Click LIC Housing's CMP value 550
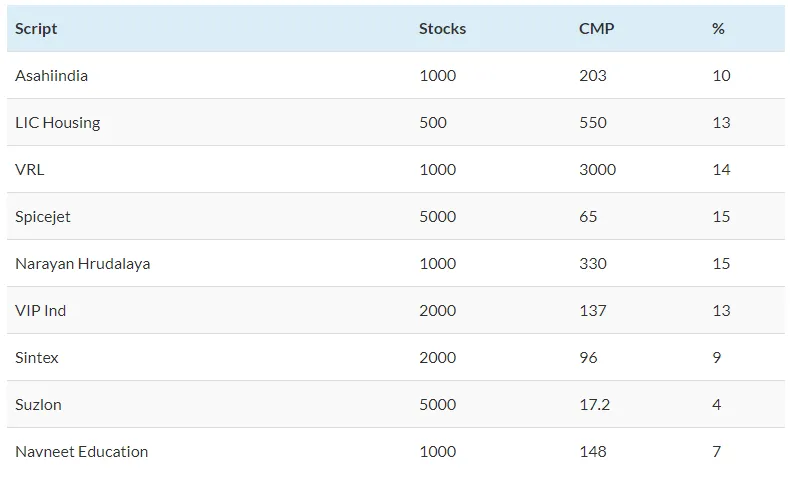This screenshot has width=790, height=483. click(592, 123)
